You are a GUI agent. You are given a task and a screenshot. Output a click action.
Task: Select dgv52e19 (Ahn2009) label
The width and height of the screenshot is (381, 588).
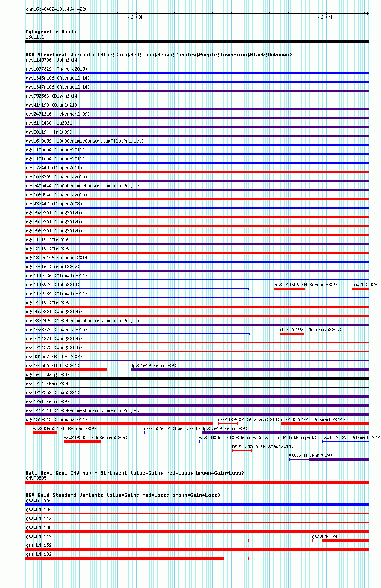coord(49,249)
